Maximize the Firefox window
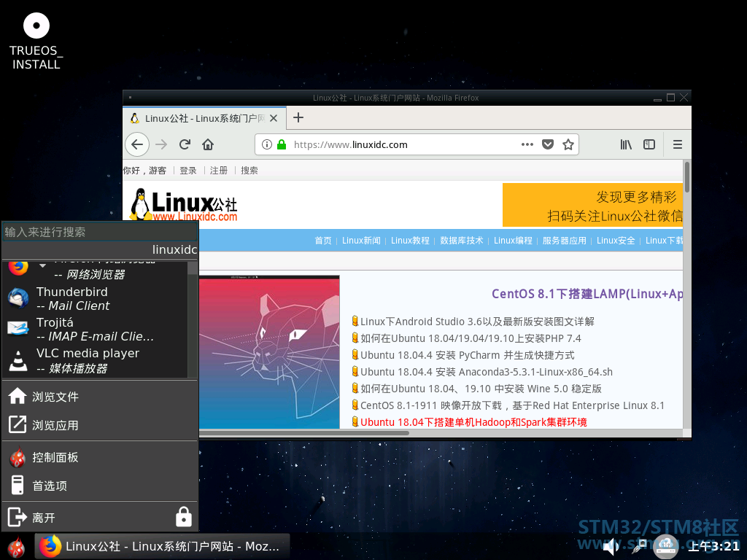747x560 pixels. click(x=670, y=98)
